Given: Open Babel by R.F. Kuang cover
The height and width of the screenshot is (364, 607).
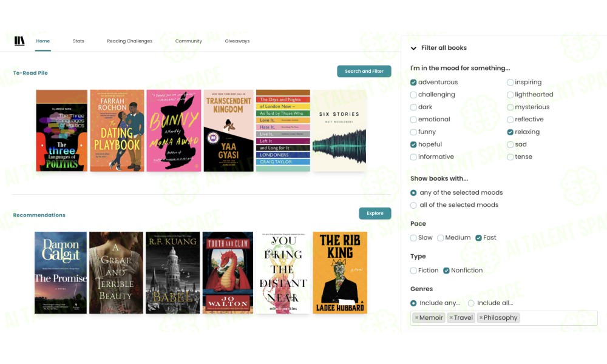Looking at the screenshot, I should click(x=172, y=273).
